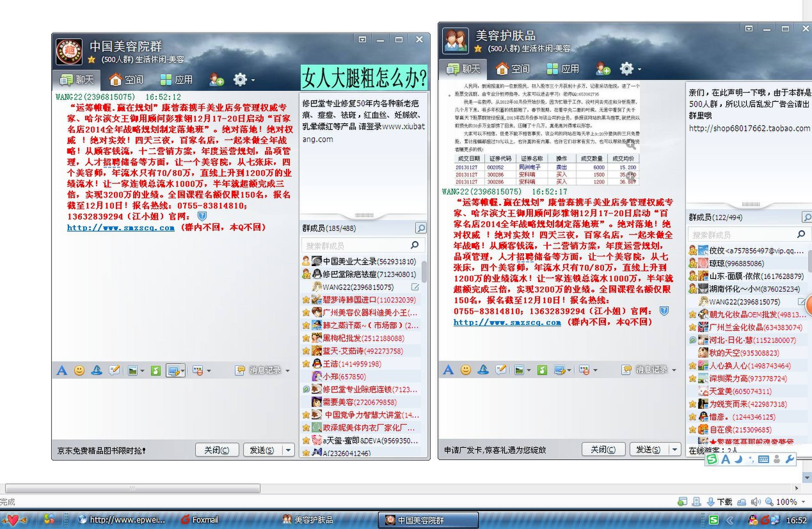Open Foxmail from the taskbar
The width and height of the screenshot is (812, 529).
(x=200, y=520)
